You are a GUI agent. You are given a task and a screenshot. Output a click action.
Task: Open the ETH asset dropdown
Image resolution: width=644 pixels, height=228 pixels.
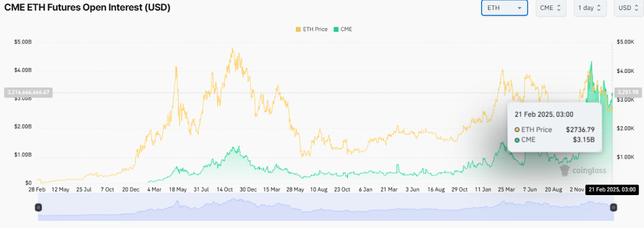pyautogui.click(x=505, y=8)
